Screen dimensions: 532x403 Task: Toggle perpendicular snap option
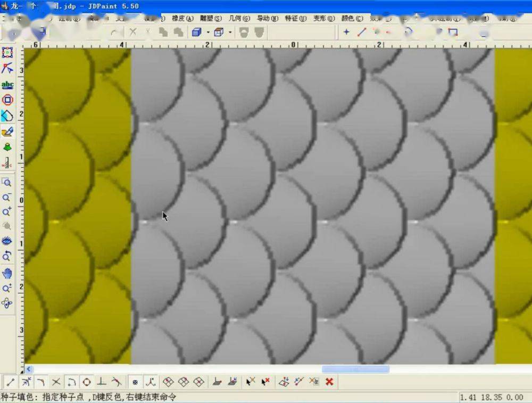102,382
